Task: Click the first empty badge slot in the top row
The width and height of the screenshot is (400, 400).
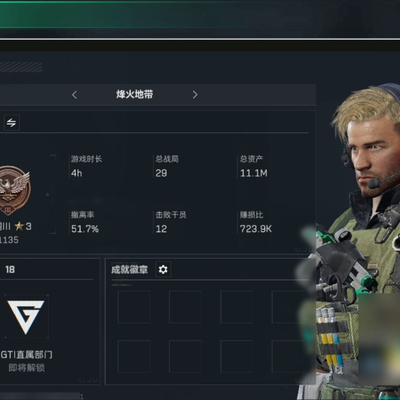Action: coord(134,307)
